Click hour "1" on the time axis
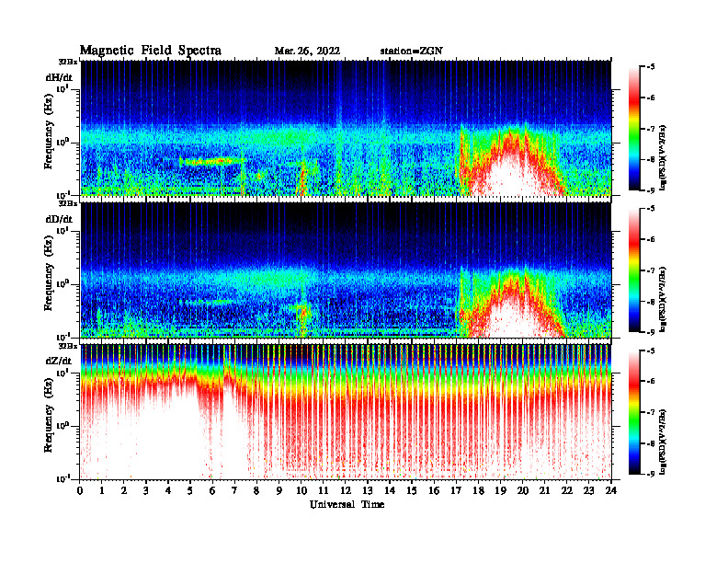Viewport: 728px width, 563px height. click(102, 490)
